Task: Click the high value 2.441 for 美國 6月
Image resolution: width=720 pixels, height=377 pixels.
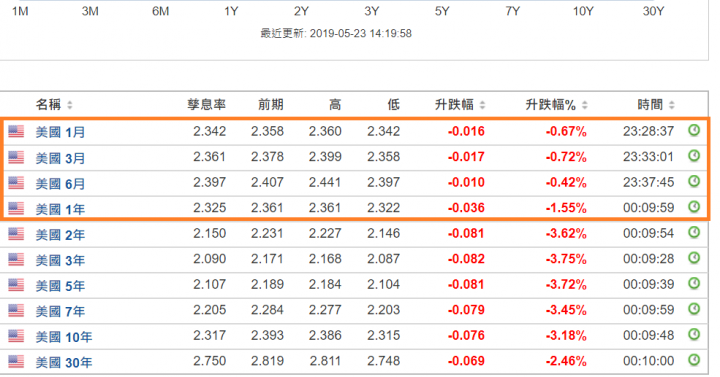Action: click(325, 182)
